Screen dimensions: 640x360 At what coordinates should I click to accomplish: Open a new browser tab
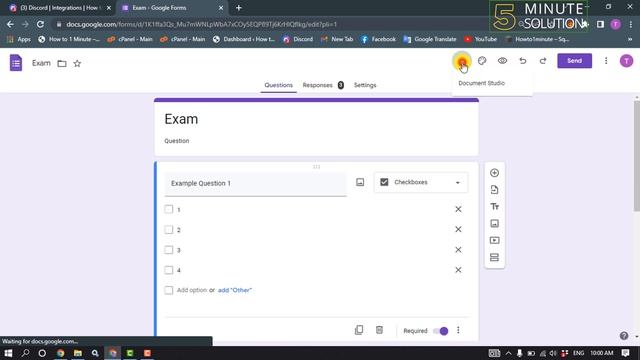click(x=239, y=8)
